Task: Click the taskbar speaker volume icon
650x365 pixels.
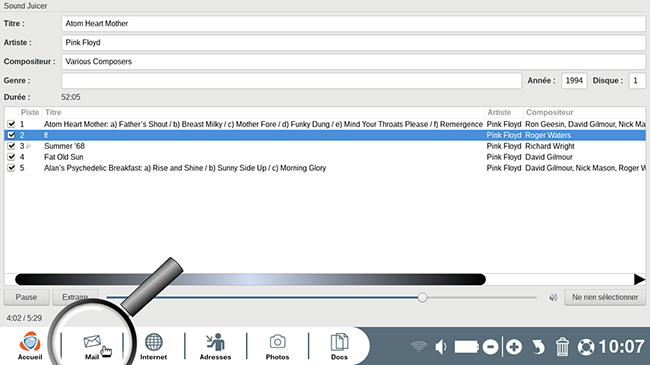Action: coord(441,347)
